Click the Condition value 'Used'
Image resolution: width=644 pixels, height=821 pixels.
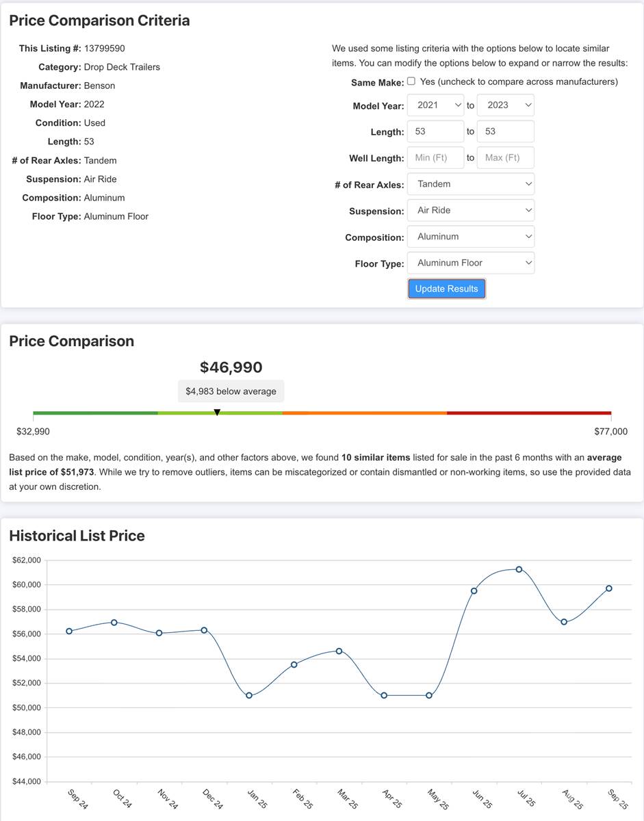click(94, 123)
